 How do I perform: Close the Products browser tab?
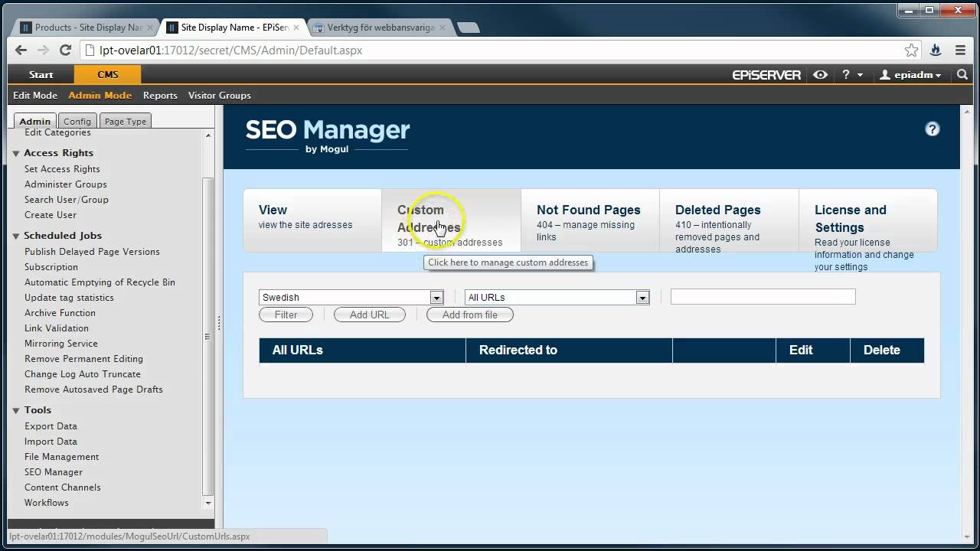point(149,28)
